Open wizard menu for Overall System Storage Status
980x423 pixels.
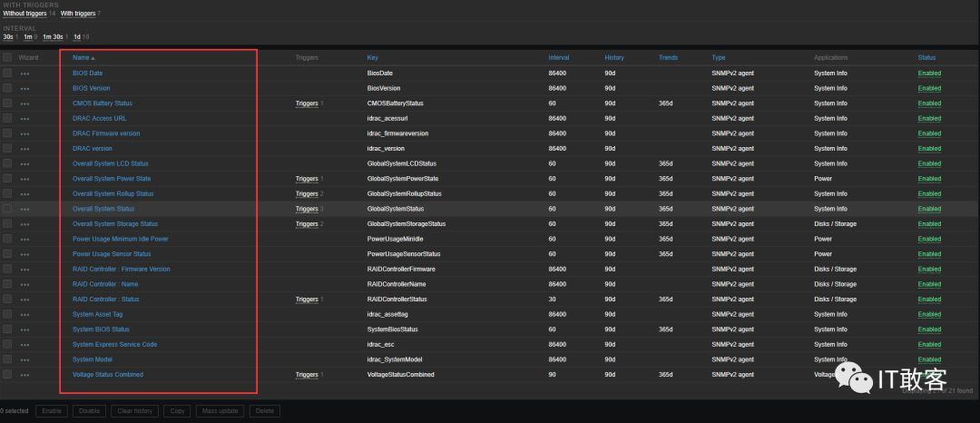[x=24, y=224]
